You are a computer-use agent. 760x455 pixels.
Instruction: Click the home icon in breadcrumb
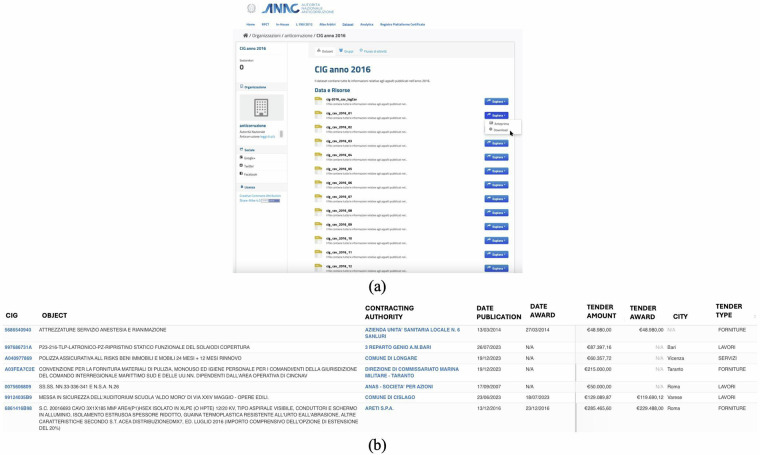pos(245,35)
